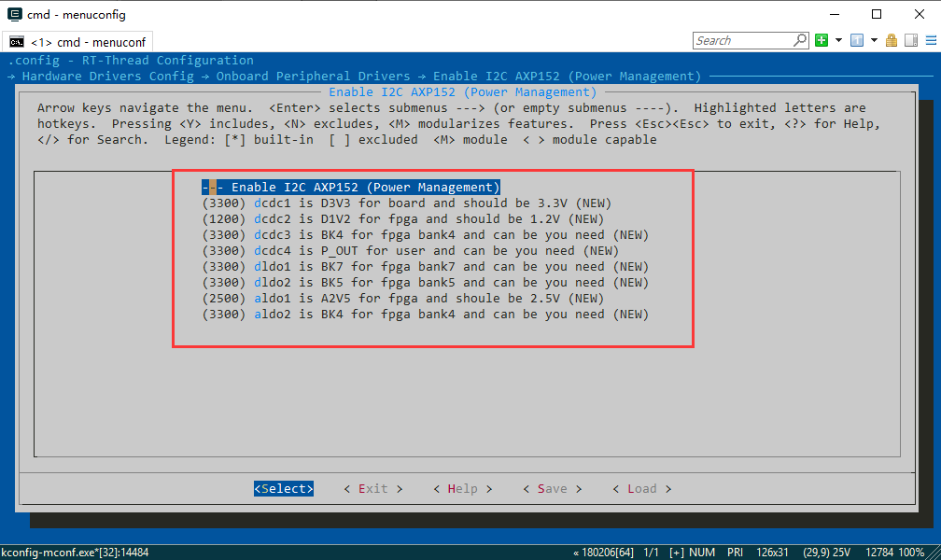Click the active console number icon
Image resolution: width=941 pixels, height=560 pixels.
[x=856, y=40]
